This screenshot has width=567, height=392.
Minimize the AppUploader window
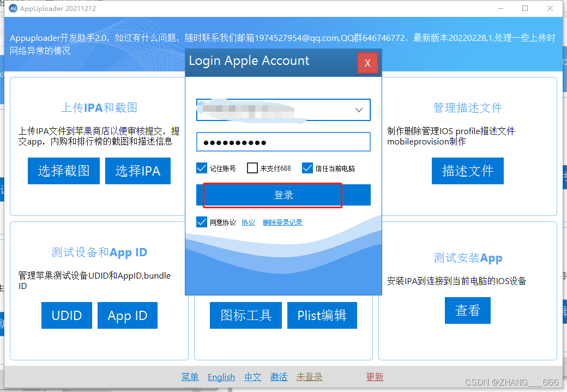500,8
